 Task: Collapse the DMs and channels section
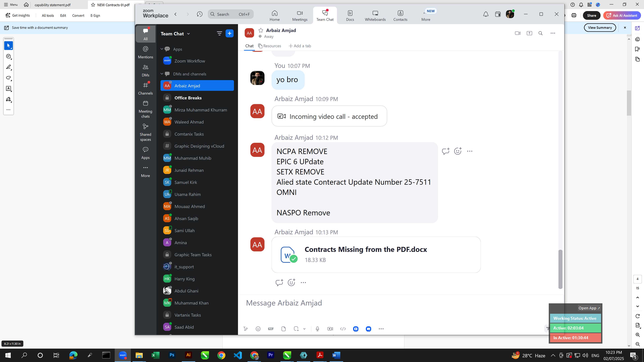point(162,74)
